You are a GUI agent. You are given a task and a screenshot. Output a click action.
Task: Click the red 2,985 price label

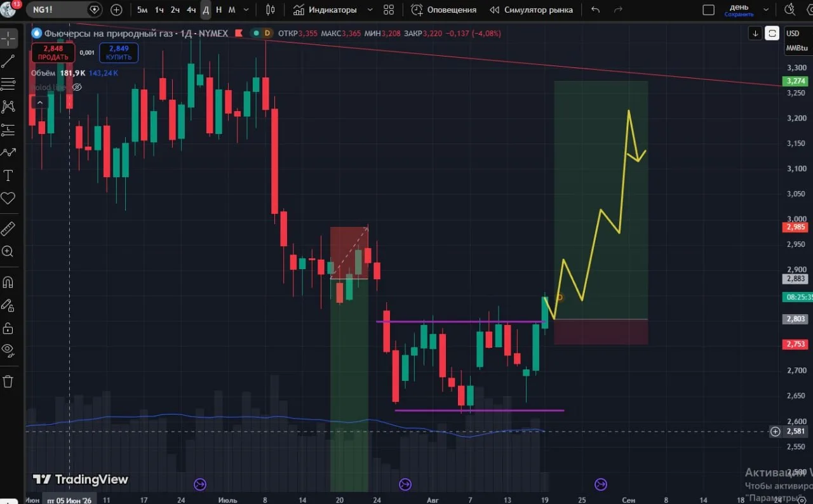(795, 227)
